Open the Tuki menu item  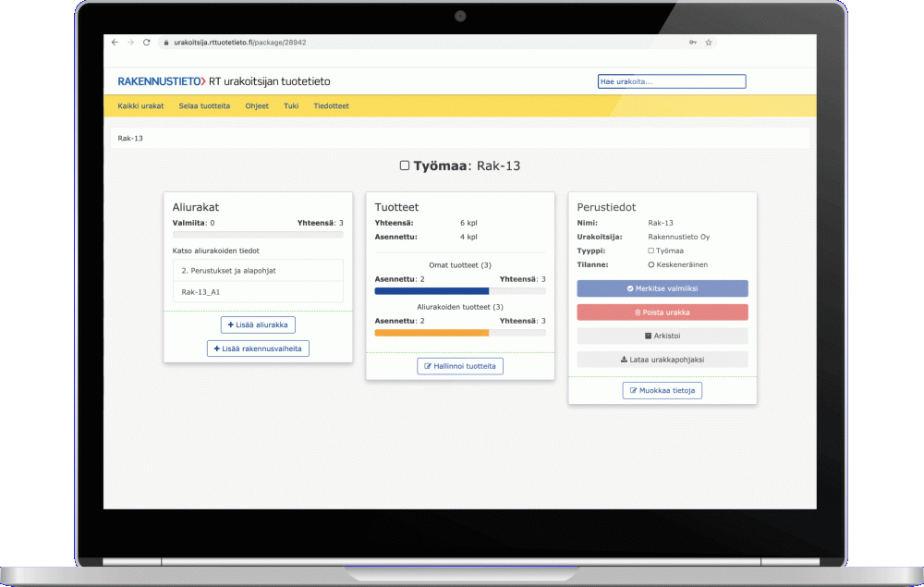pos(291,106)
